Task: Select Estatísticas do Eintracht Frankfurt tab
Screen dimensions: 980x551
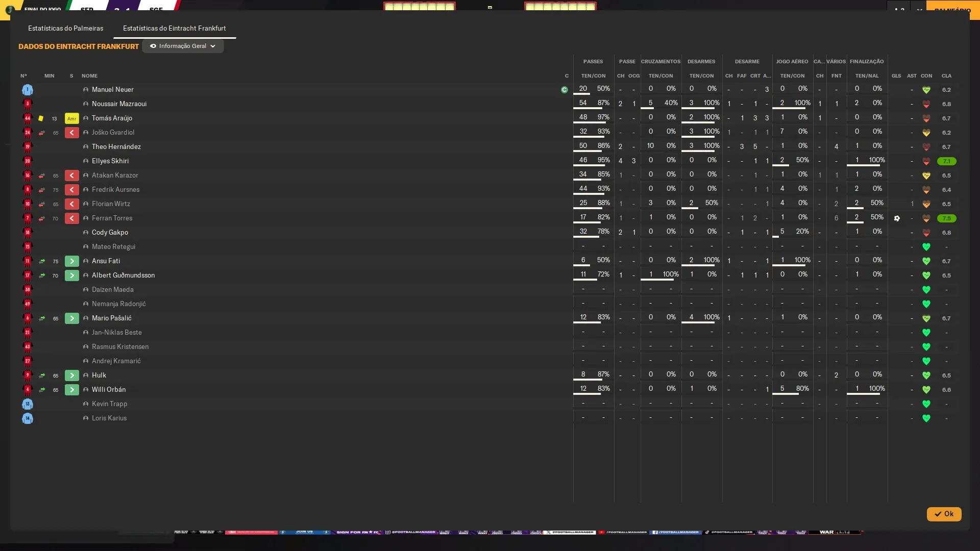Action: 174,28
